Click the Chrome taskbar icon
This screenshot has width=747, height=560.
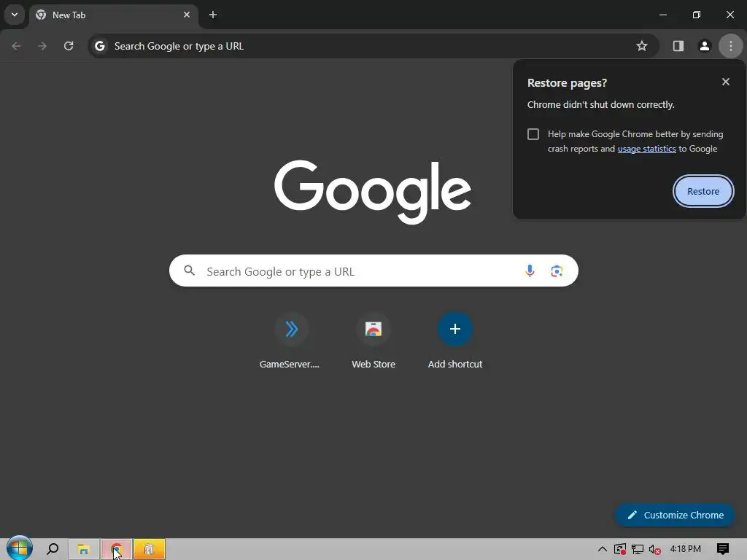pyautogui.click(x=117, y=550)
